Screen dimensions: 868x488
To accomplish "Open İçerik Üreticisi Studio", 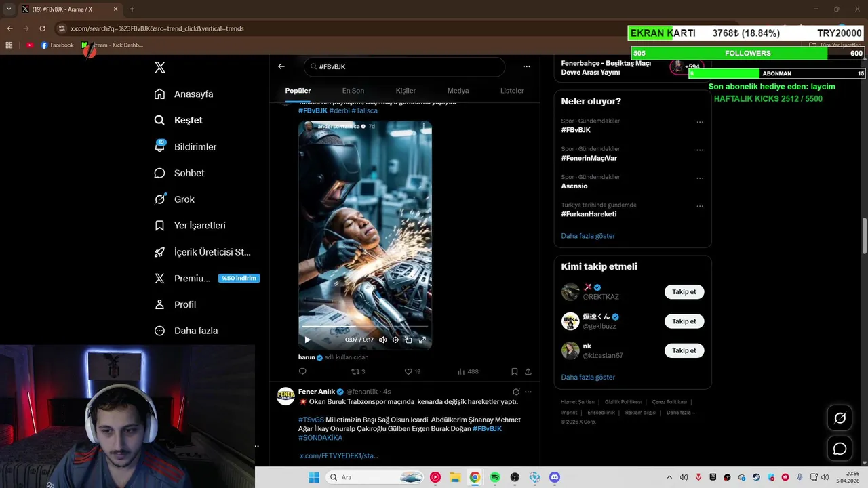I will (x=203, y=252).
